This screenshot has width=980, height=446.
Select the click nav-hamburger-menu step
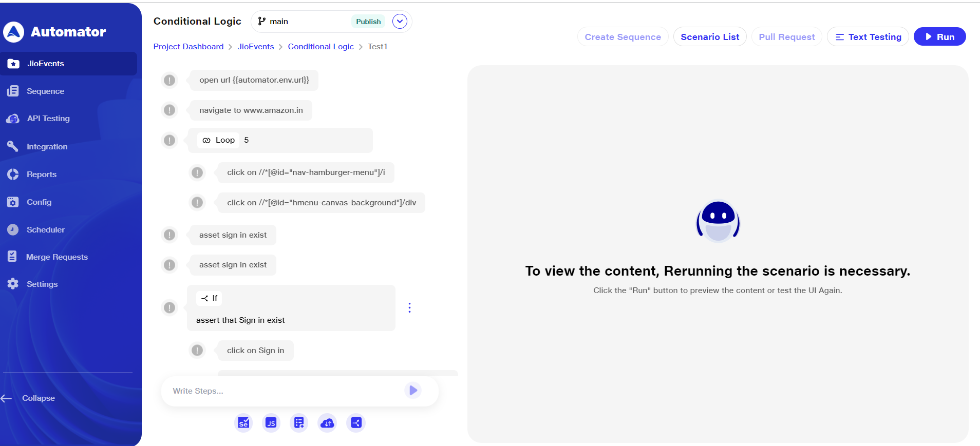pos(306,172)
